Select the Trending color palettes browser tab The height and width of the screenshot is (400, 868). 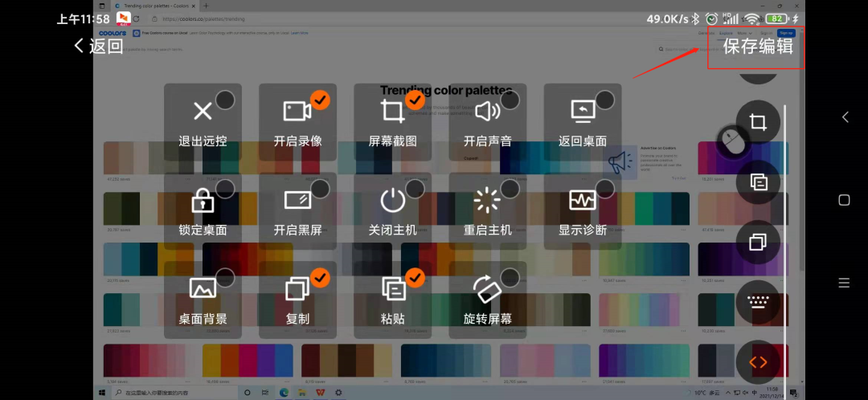click(x=155, y=6)
